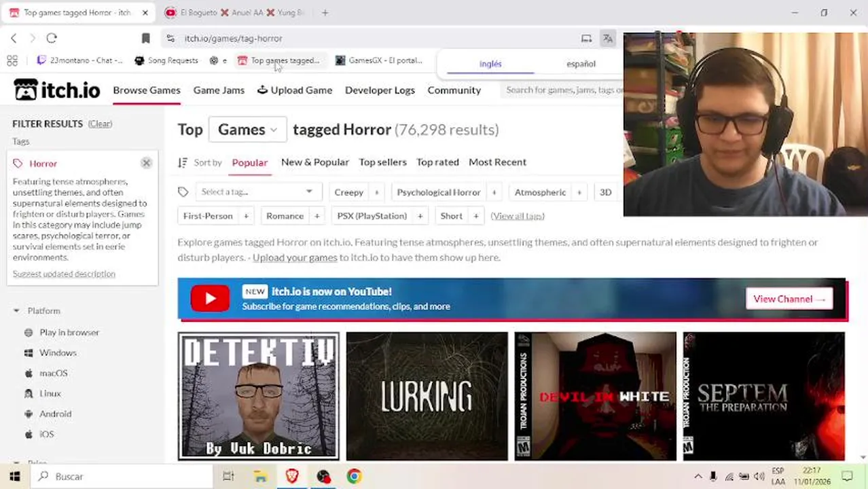The height and width of the screenshot is (489, 868).
Task: Sort by Top sellers
Action: pyautogui.click(x=383, y=162)
